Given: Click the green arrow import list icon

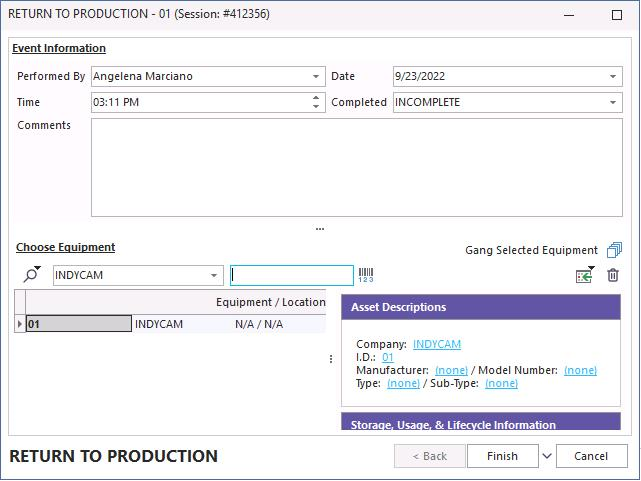Looking at the screenshot, I should [x=584, y=275].
